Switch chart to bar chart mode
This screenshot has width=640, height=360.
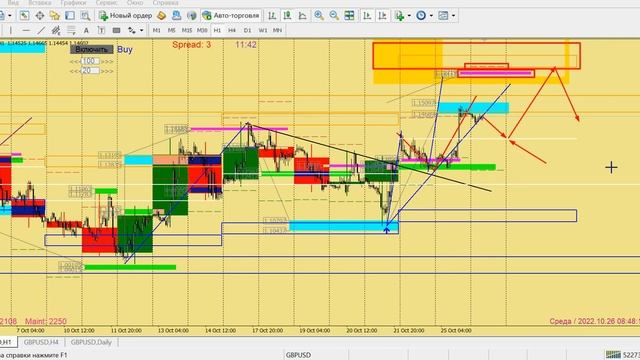(272, 16)
